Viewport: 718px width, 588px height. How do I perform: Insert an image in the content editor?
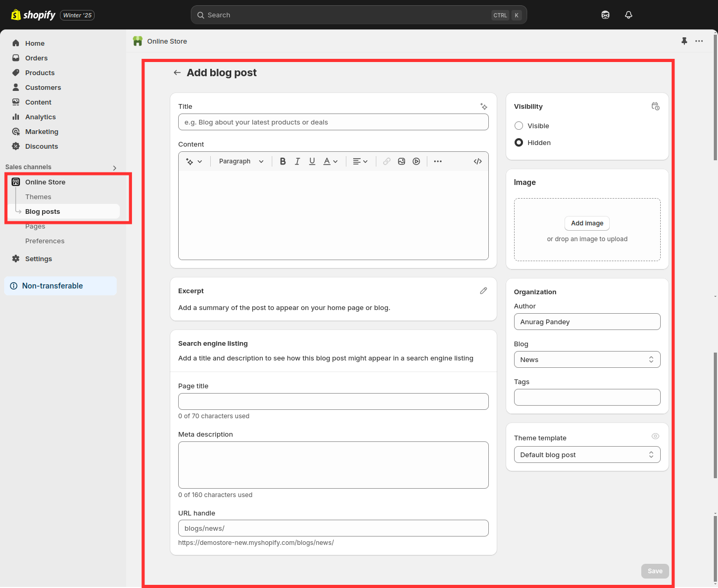[402, 161]
